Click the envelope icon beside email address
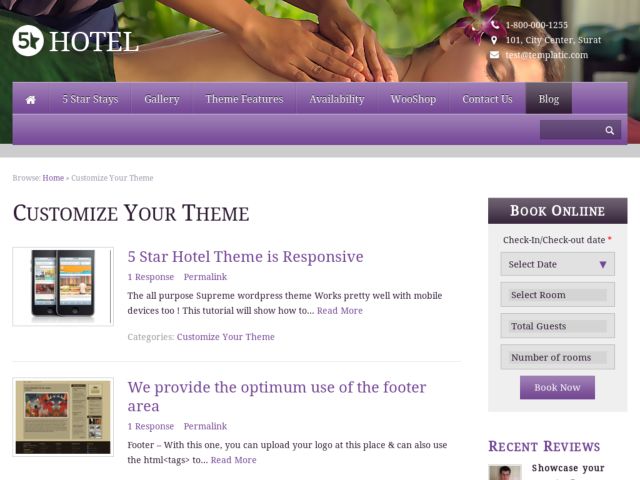640x480 pixels. pos(494,55)
